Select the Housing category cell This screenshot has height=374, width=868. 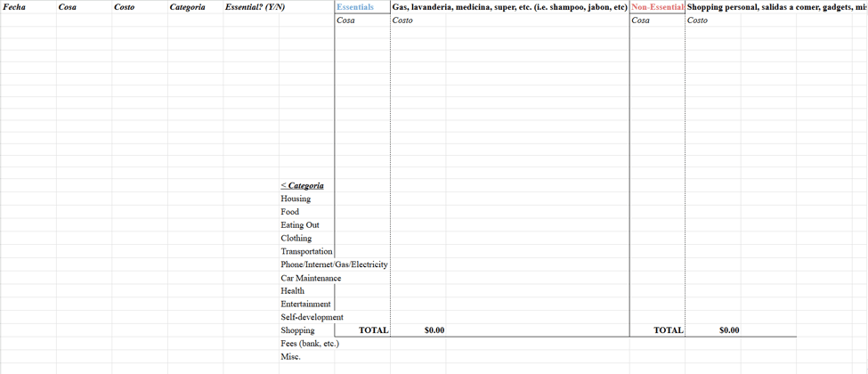[x=296, y=199]
